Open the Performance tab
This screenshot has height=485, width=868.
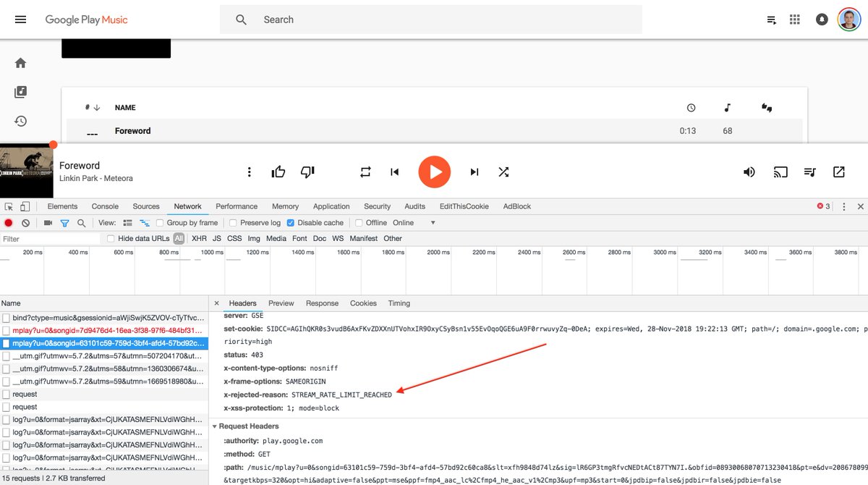[237, 206]
